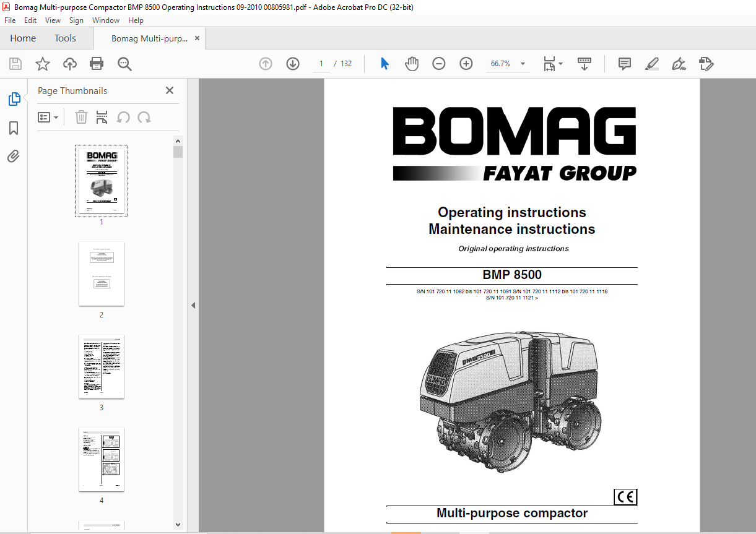This screenshot has width=756, height=534.
Task: Collapse the navigation pane with the arrow
Action: [193, 305]
